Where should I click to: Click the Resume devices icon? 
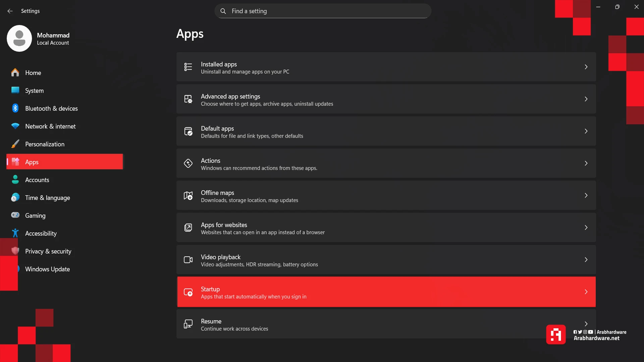188,324
